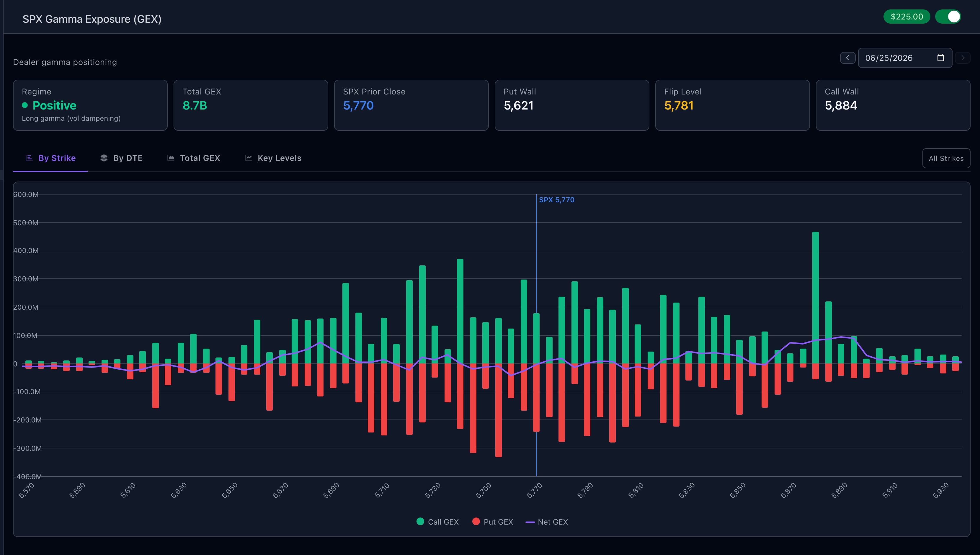Click the -400.0M y-axis label
Image resolution: width=980 pixels, height=555 pixels.
pos(27,476)
